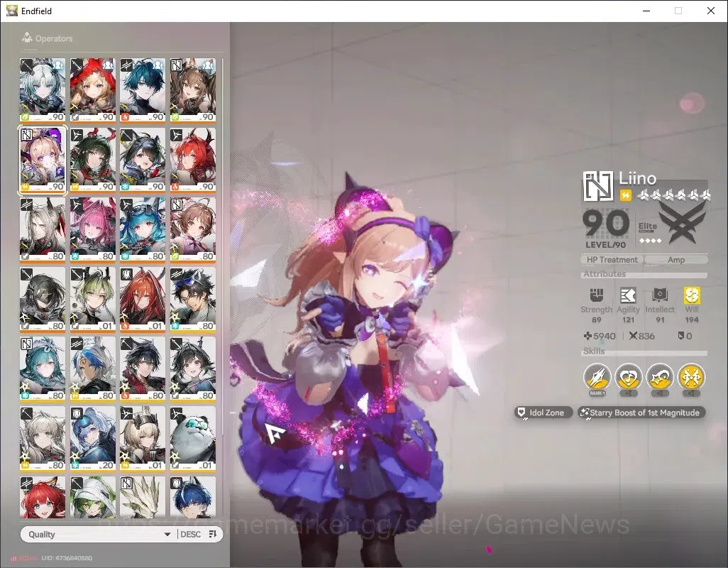Toggle the DESC sort order

click(x=198, y=534)
